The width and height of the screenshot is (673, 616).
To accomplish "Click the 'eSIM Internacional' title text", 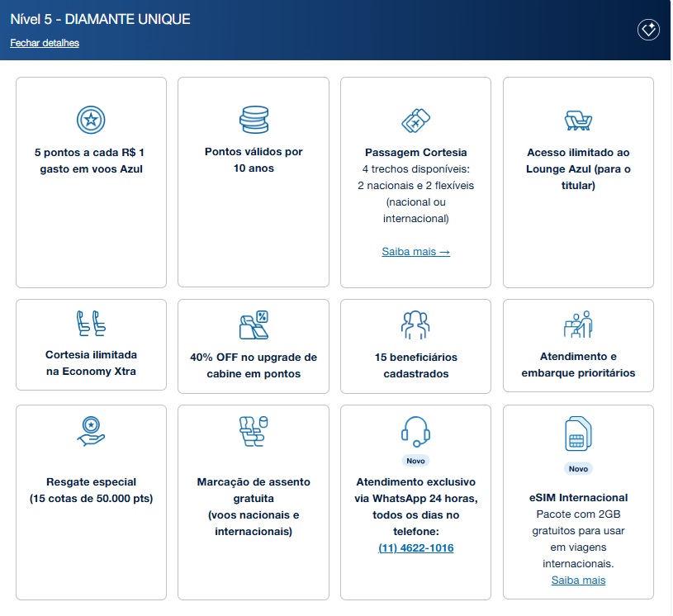I will [578, 498].
